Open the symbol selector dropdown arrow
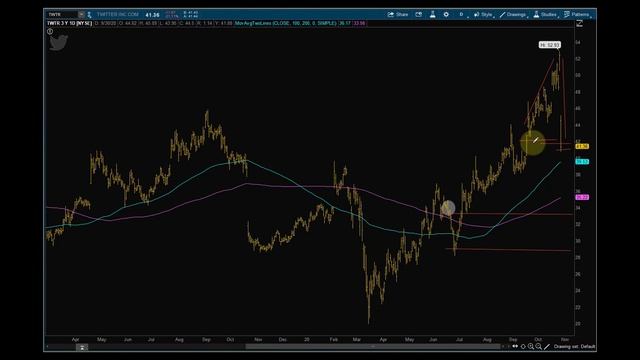This screenshot has height=360, width=640. pyautogui.click(x=81, y=15)
